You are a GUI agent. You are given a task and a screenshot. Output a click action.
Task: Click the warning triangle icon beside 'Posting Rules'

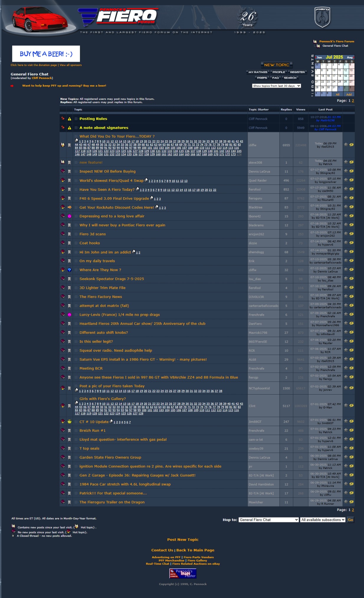[70, 119]
